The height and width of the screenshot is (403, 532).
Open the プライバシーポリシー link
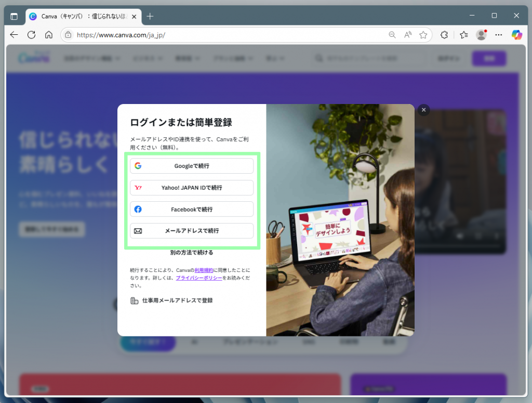(x=198, y=278)
